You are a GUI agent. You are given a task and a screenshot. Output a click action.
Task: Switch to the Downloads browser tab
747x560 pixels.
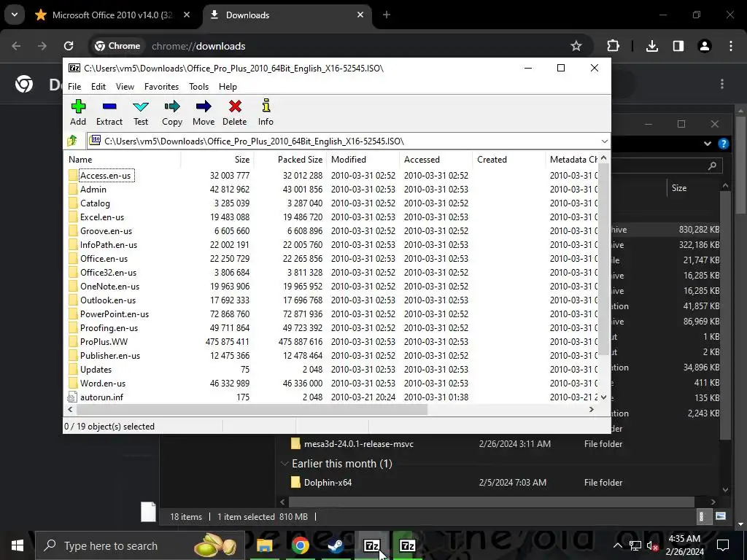tap(288, 15)
